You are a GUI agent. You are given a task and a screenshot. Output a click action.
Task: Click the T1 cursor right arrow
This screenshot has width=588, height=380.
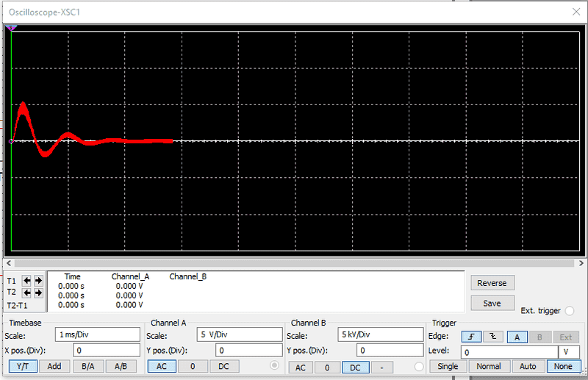pos(37,280)
